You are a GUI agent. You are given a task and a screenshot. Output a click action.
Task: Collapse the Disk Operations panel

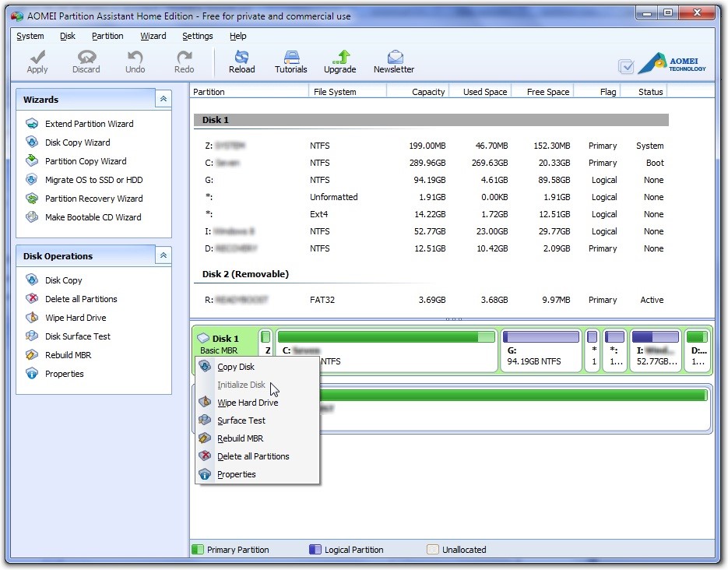point(164,256)
